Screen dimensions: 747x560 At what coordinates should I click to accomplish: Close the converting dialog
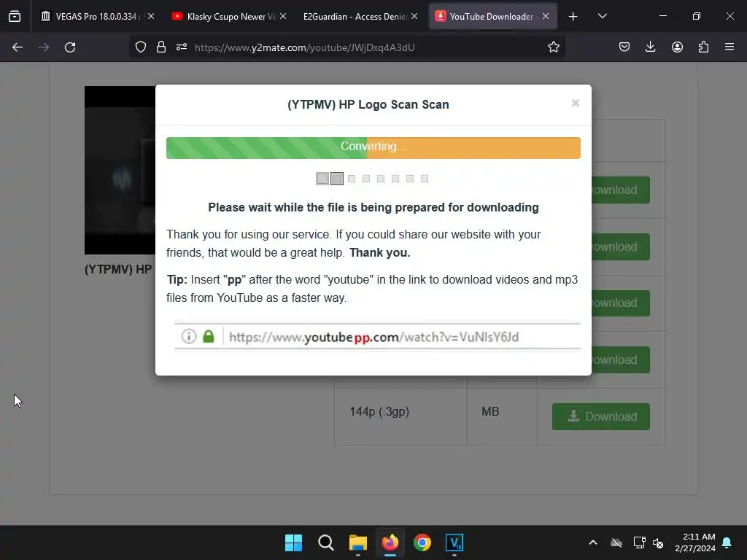point(575,104)
